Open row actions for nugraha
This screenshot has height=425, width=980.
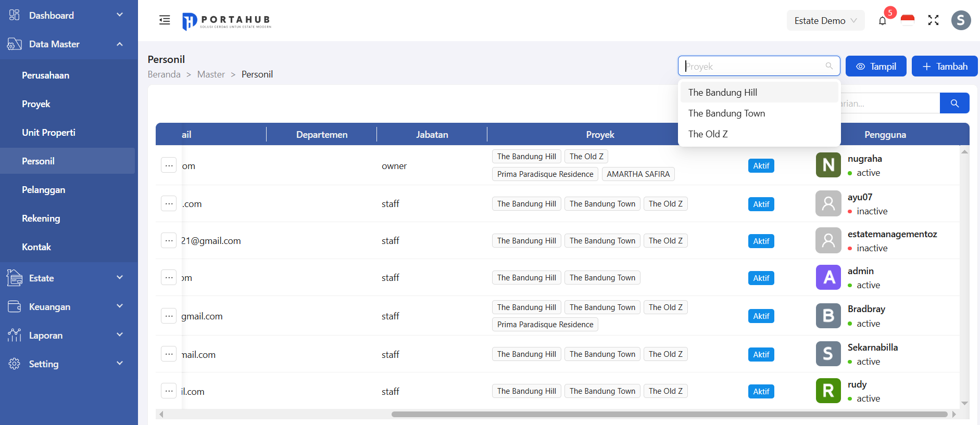coord(169,165)
